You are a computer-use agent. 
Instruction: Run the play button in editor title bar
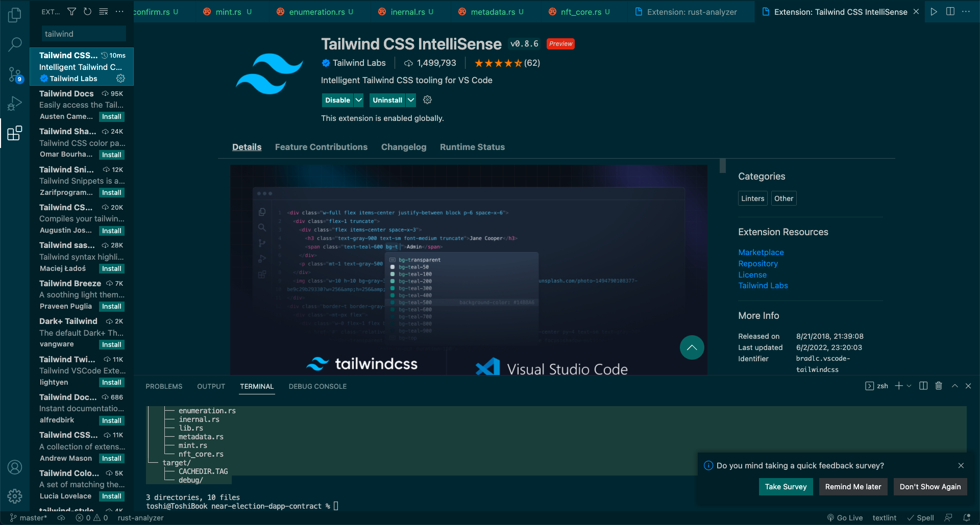934,11
